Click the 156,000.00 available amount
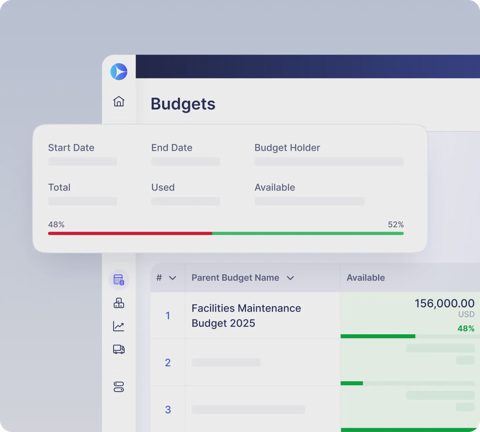This screenshot has height=432, width=480. tap(444, 303)
